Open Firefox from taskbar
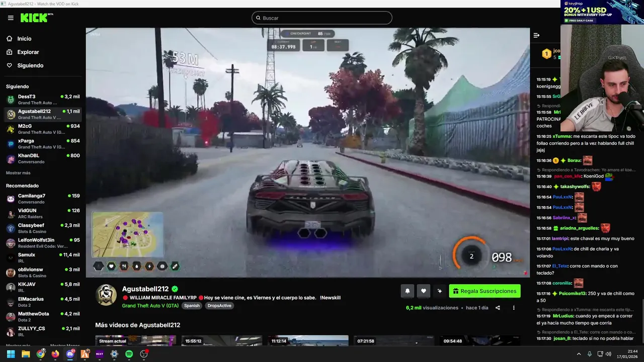The width and height of the screenshot is (644, 362). (55, 354)
